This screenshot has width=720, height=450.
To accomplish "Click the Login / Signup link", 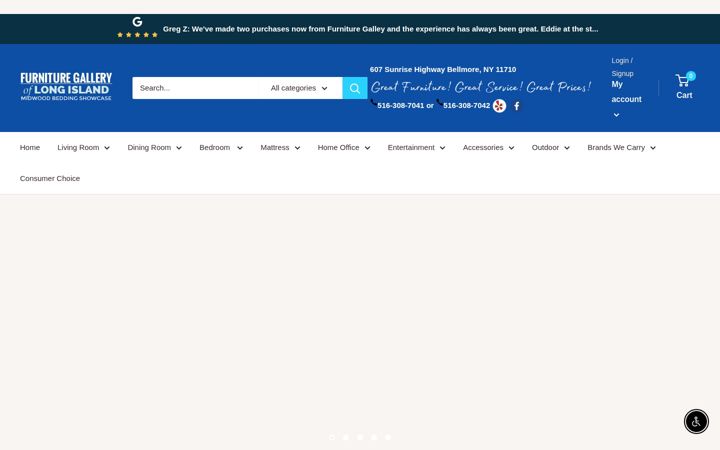I will tap(622, 67).
